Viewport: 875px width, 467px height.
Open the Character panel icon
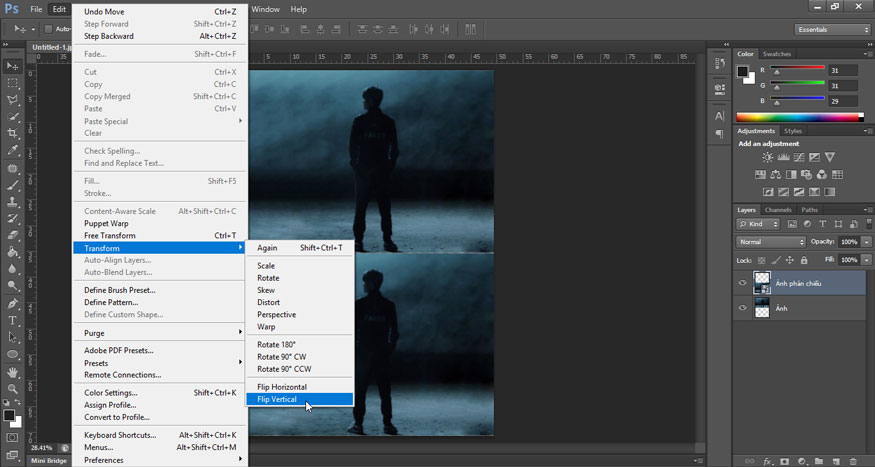coord(719,116)
